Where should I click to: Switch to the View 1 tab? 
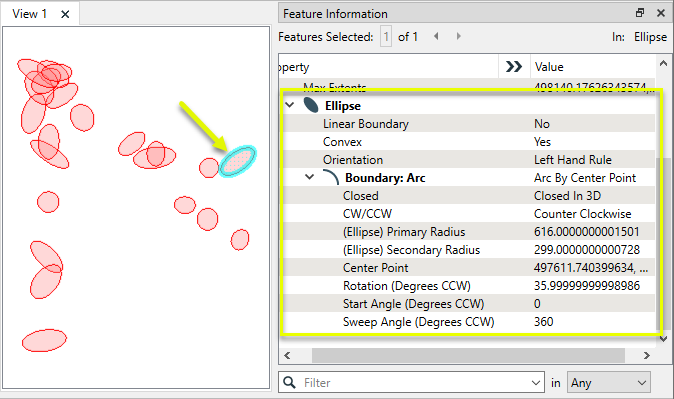29,14
